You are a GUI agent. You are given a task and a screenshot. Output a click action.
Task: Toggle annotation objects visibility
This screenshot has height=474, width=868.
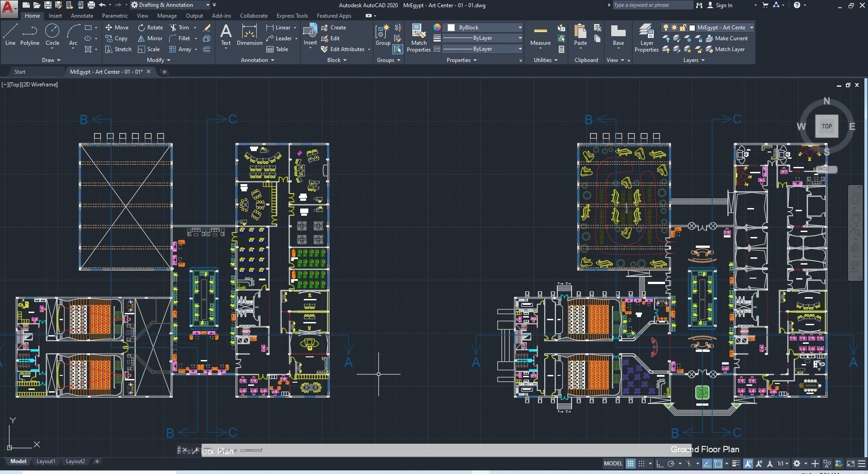pos(748,463)
